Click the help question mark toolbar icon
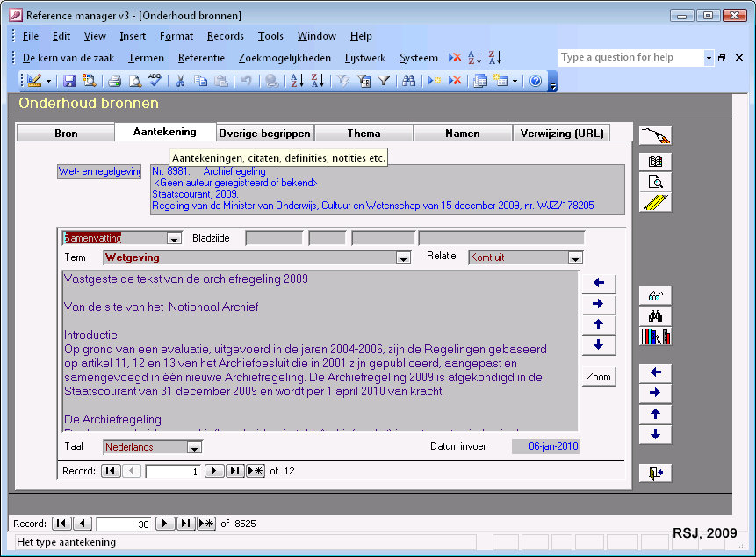 click(536, 81)
